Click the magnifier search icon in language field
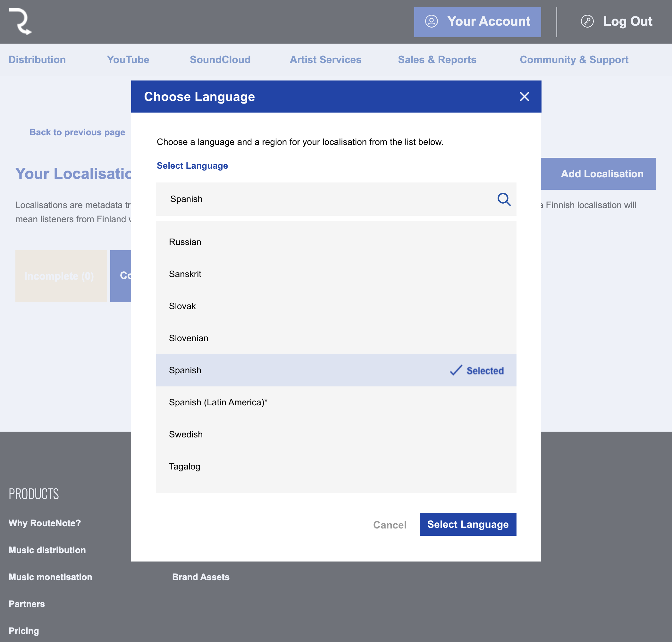672x642 pixels. [x=504, y=199]
